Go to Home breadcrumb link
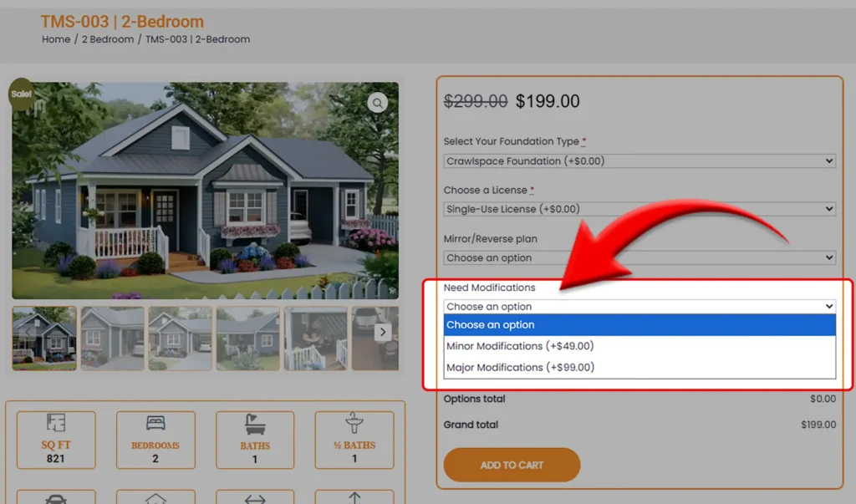856x504 pixels. [56, 39]
